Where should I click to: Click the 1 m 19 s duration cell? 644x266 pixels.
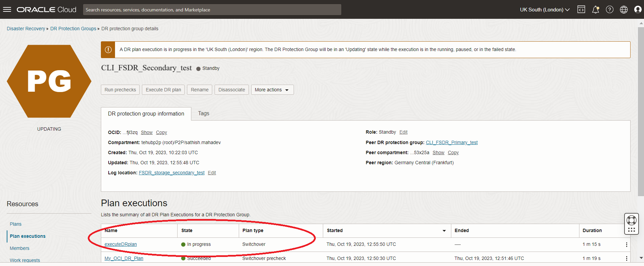point(592,258)
